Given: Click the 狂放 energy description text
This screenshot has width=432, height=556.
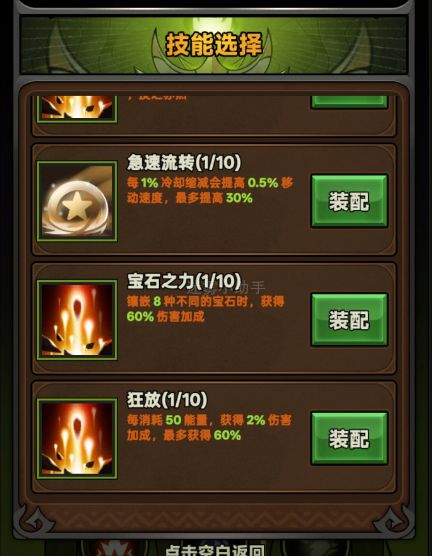Looking at the screenshot, I should tap(209, 428).
